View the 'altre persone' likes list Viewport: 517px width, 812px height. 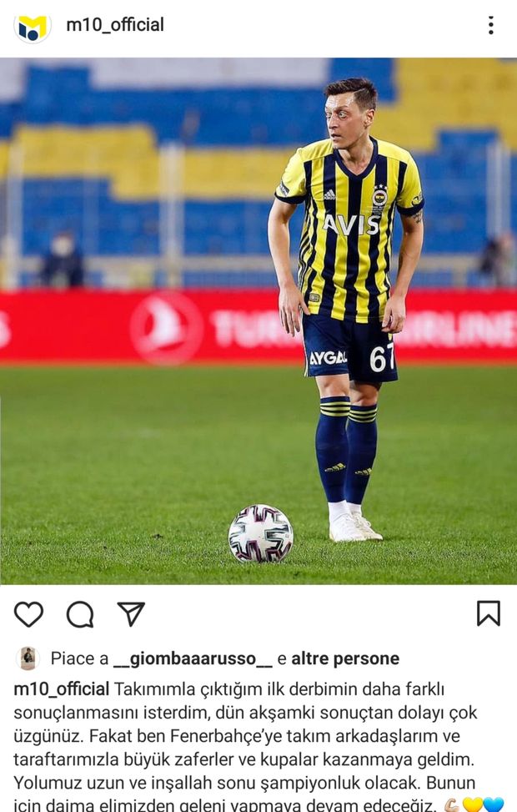pyautogui.click(x=345, y=658)
